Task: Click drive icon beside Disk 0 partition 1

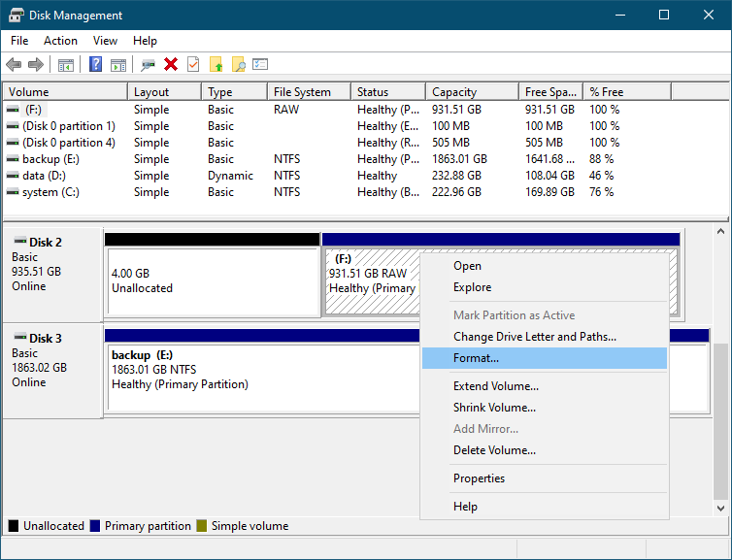Action: coord(13,126)
